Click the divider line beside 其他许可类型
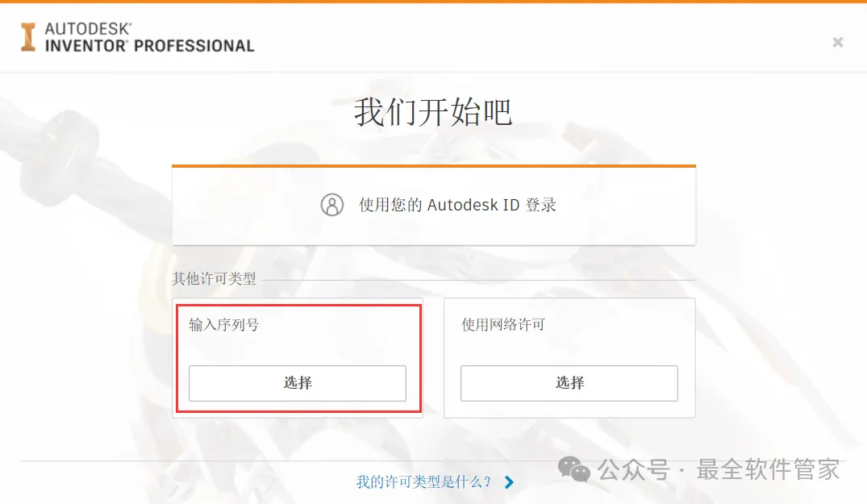 pos(478,280)
